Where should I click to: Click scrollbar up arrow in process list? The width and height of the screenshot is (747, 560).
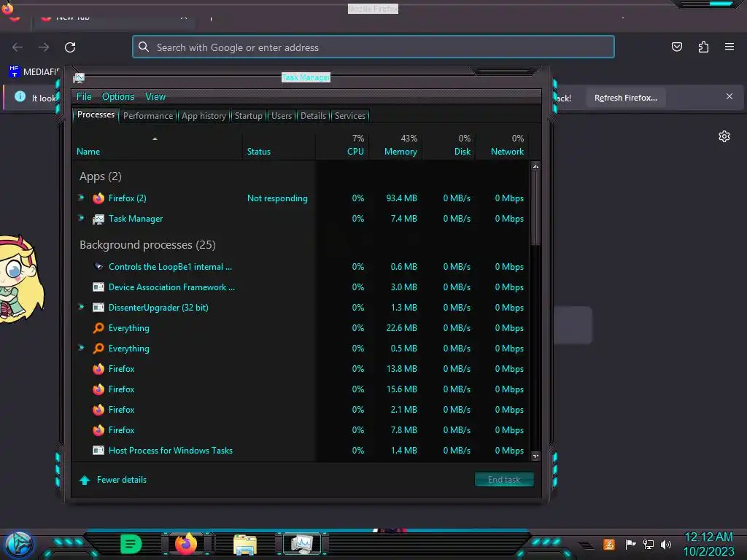[x=535, y=167]
